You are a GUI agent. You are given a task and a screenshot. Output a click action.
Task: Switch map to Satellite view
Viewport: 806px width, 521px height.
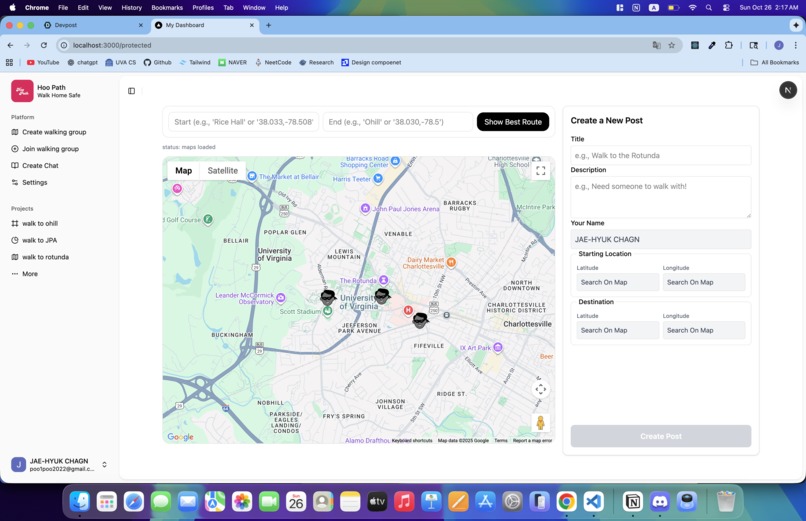point(223,171)
